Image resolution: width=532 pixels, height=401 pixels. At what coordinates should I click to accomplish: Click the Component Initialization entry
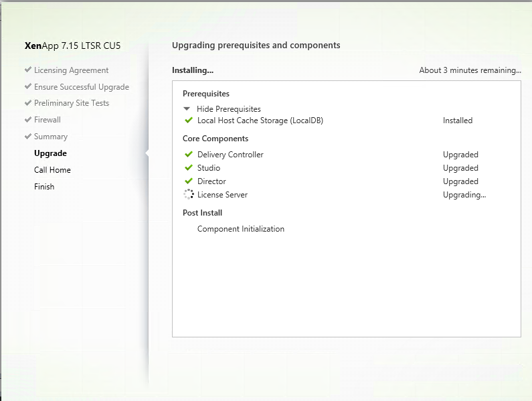[x=241, y=229]
